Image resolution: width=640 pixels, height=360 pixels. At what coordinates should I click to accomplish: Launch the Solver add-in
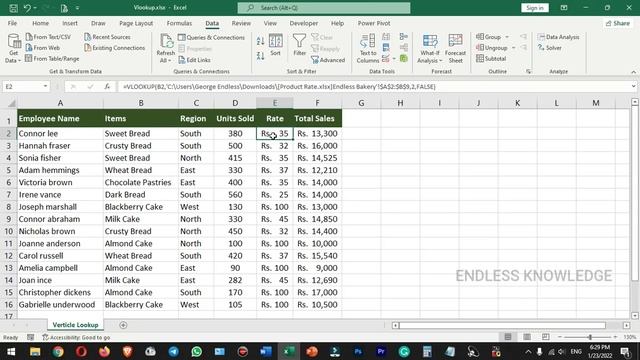[550, 48]
